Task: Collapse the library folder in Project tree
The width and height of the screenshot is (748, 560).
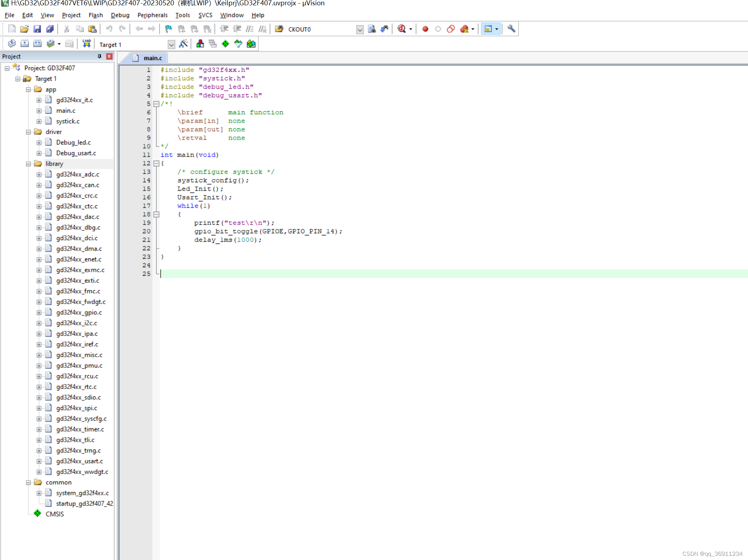Action: pos(29,164)
